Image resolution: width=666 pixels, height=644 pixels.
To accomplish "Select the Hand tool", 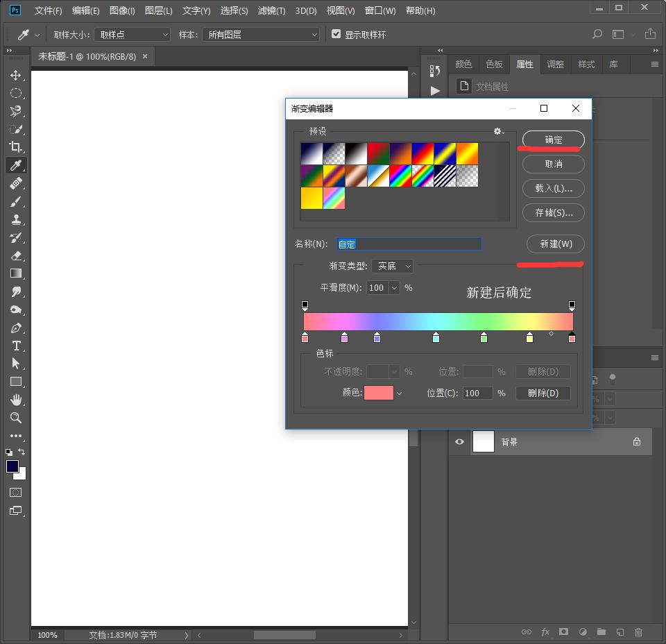I will click(x=15, y=400).
